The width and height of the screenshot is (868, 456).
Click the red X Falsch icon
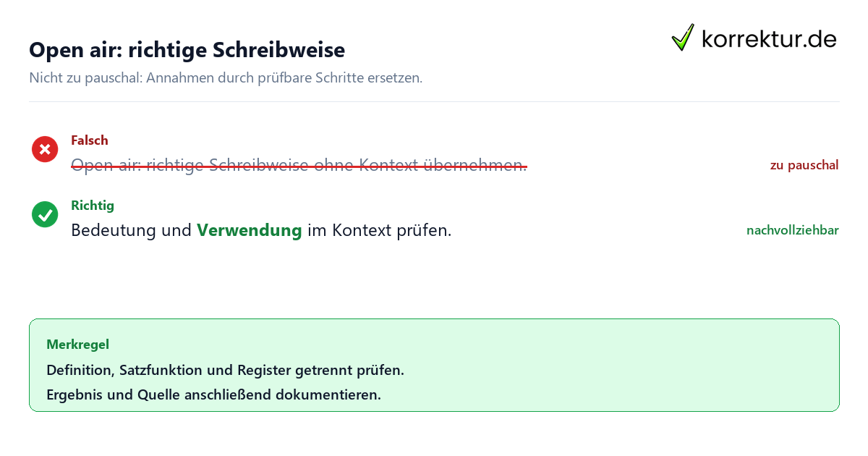45,149
